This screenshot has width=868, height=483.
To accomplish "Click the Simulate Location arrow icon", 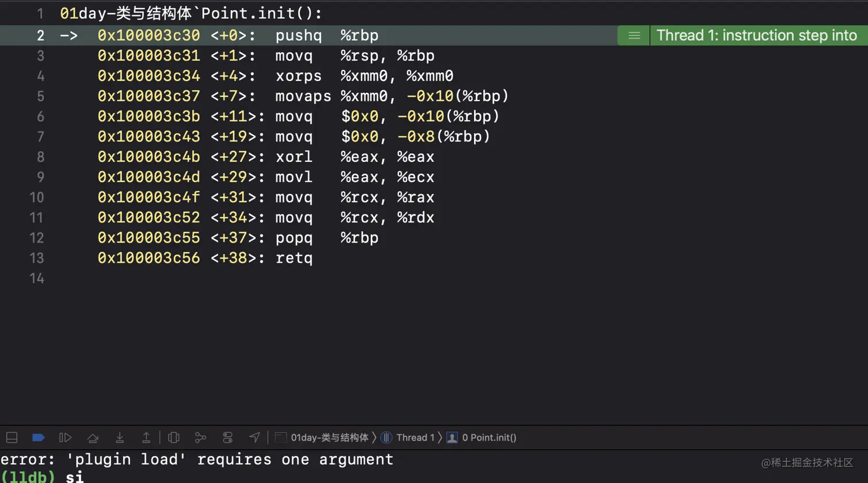I will [254, 438].
